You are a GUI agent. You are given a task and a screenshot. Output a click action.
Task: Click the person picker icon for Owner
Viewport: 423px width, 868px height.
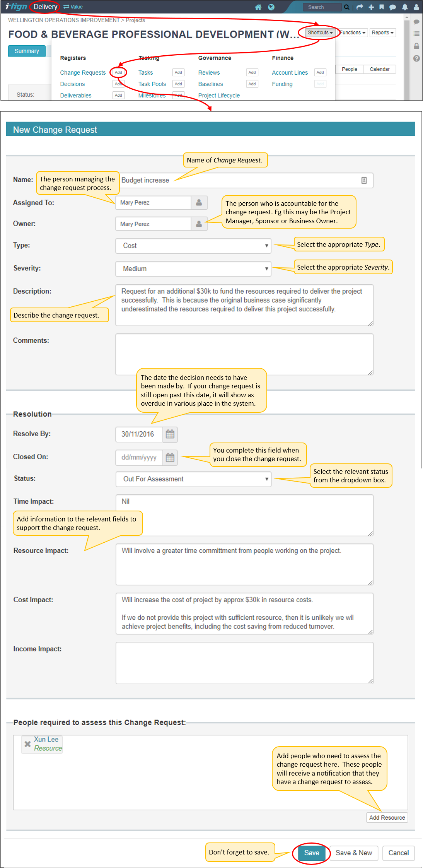[199, 224]
